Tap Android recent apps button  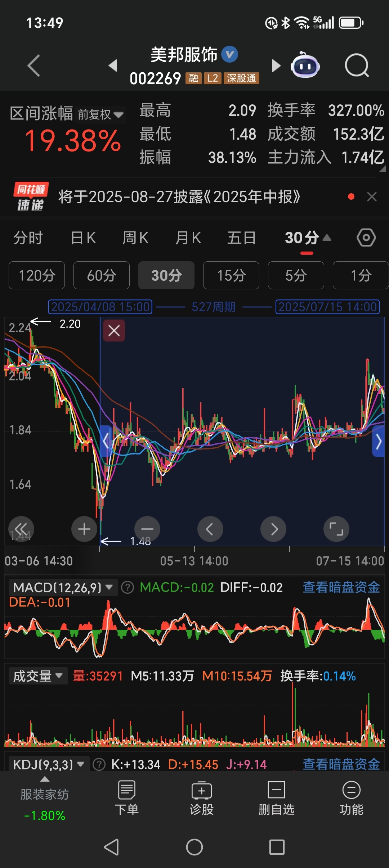(x=277, y=847)
